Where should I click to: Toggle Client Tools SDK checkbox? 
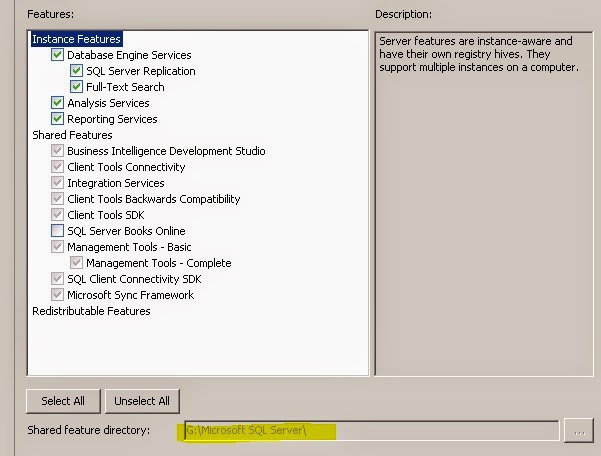coord(57,215)
